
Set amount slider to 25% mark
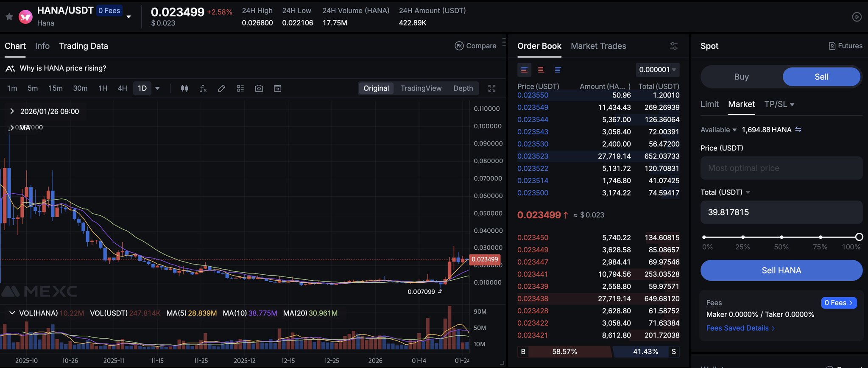(743, 237)
